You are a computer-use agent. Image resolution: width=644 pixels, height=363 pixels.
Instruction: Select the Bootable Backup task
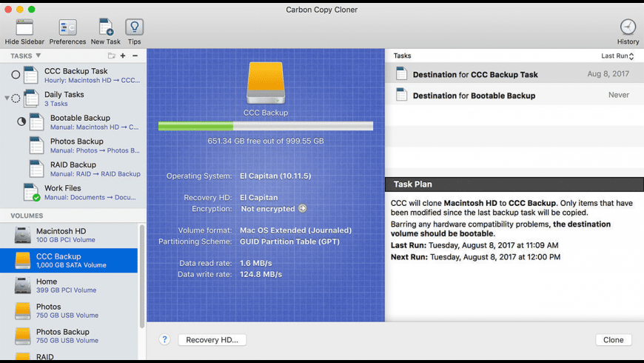[73, 122]
